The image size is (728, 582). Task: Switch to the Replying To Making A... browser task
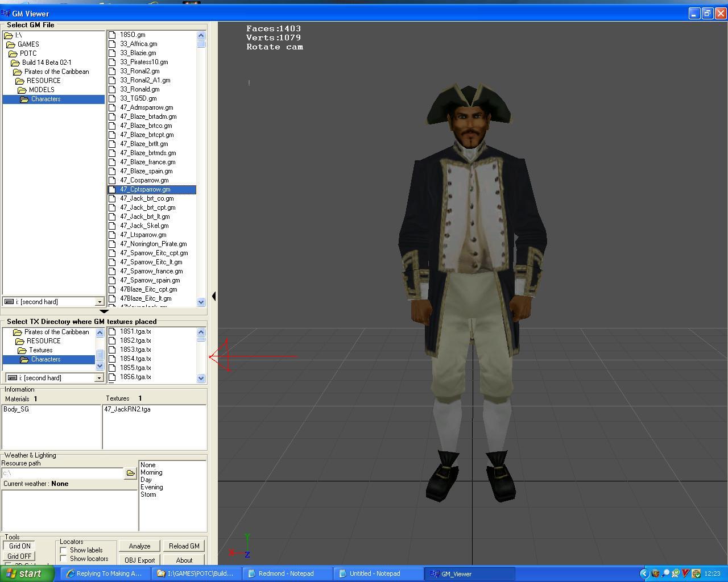(106, 573)
